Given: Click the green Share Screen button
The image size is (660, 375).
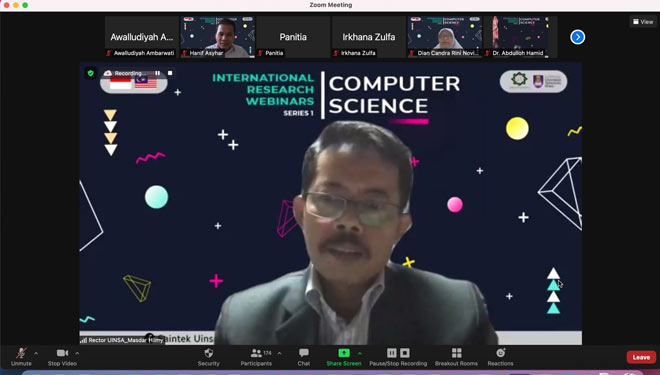Looking at the screenshot, I should [344, 356].
